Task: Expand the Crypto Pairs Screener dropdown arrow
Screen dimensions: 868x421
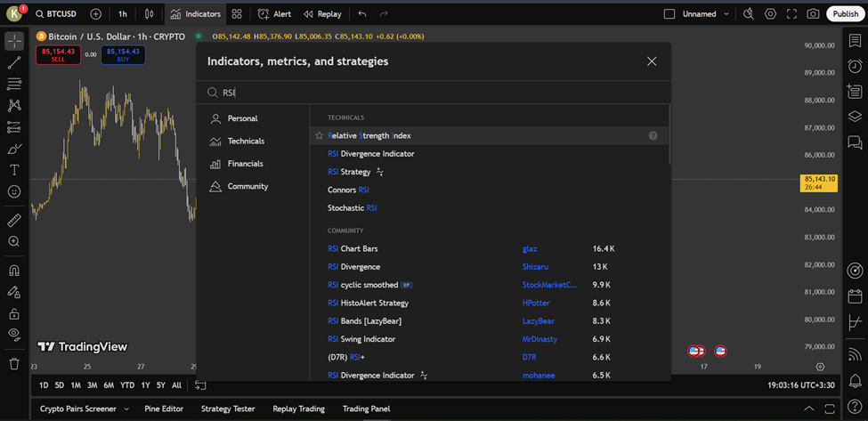Action: (126, 409)
